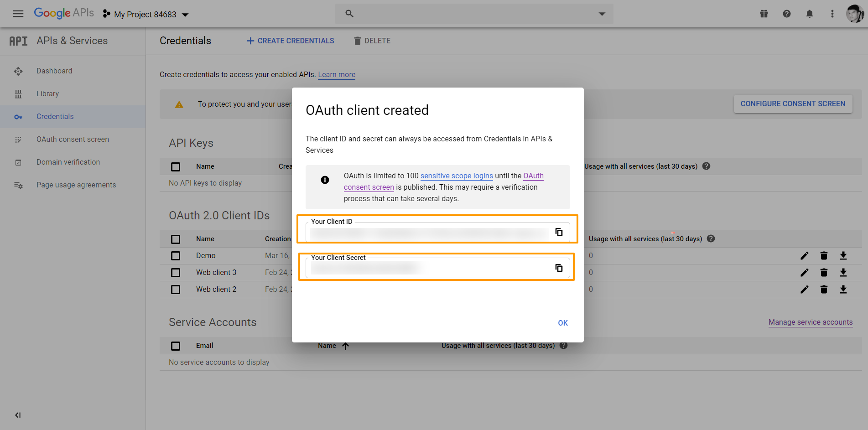Check the Demo client checkbox

(176, 256)
